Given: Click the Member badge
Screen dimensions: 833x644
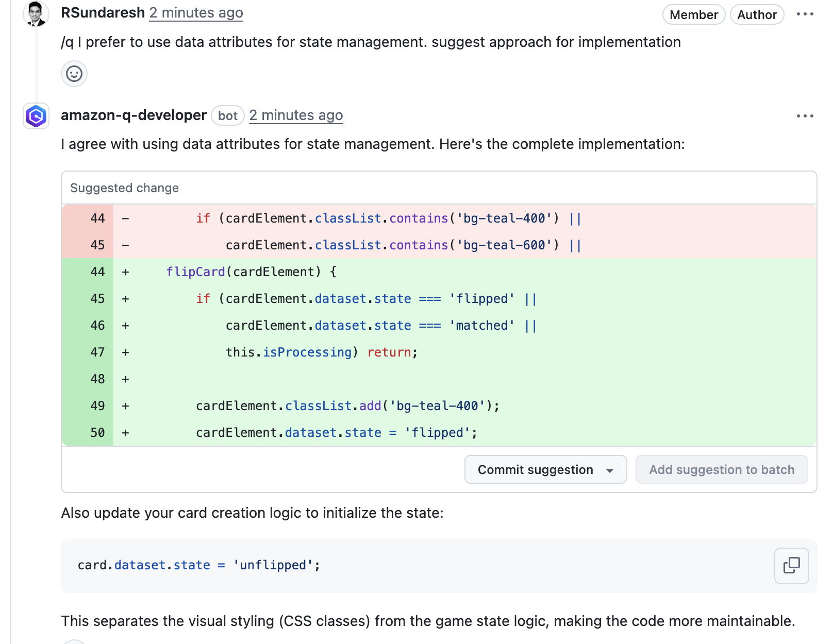Looking at the screenshot, I should 693,14.
